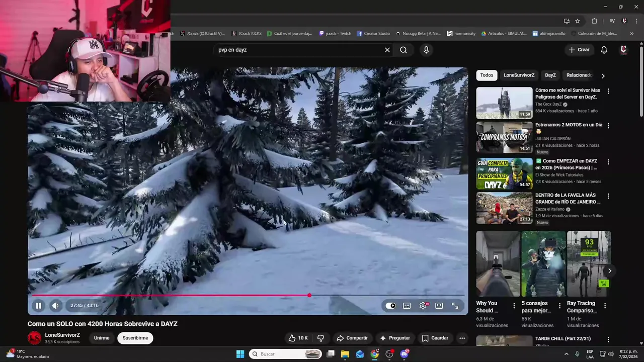Open the LoneSurvivorZ channel avatar

35,338
